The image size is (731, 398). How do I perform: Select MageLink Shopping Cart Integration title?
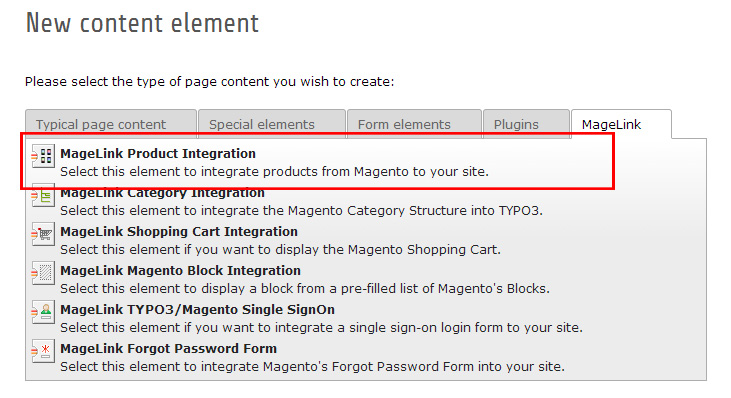pos(179,232)
